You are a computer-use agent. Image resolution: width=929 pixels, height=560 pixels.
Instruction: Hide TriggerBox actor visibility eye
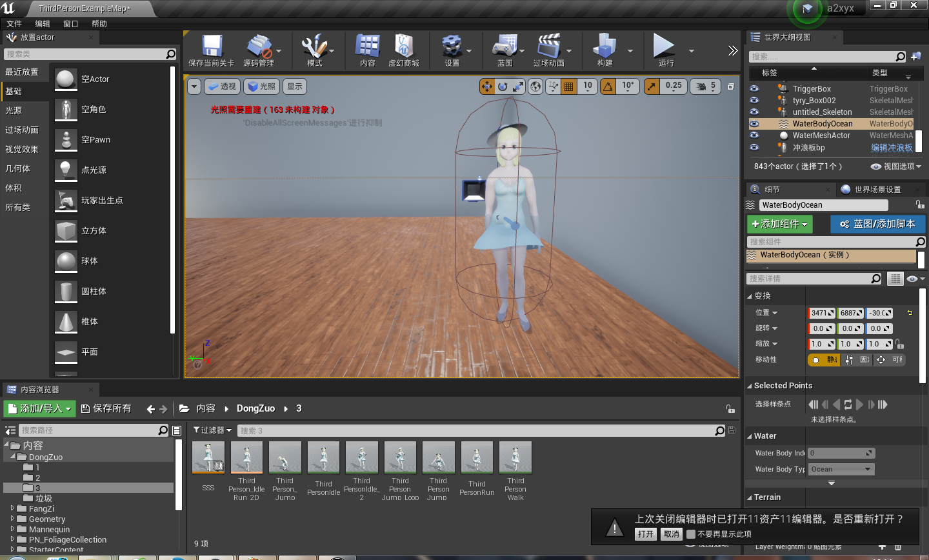click(x=754, y=89)
